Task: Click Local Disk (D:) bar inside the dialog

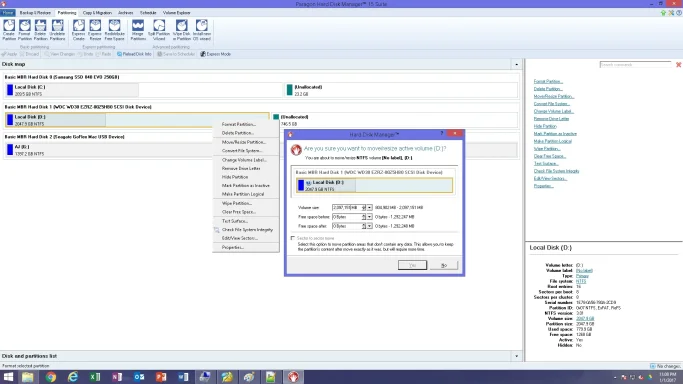Action: 374,185
